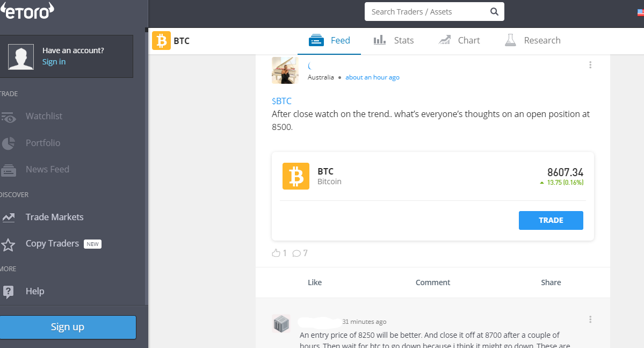Image resolution: width=644 pixels, height=348 pixels.
Task: Click the eToro logo
Action: pyautogui.click(x=28, y=11)
